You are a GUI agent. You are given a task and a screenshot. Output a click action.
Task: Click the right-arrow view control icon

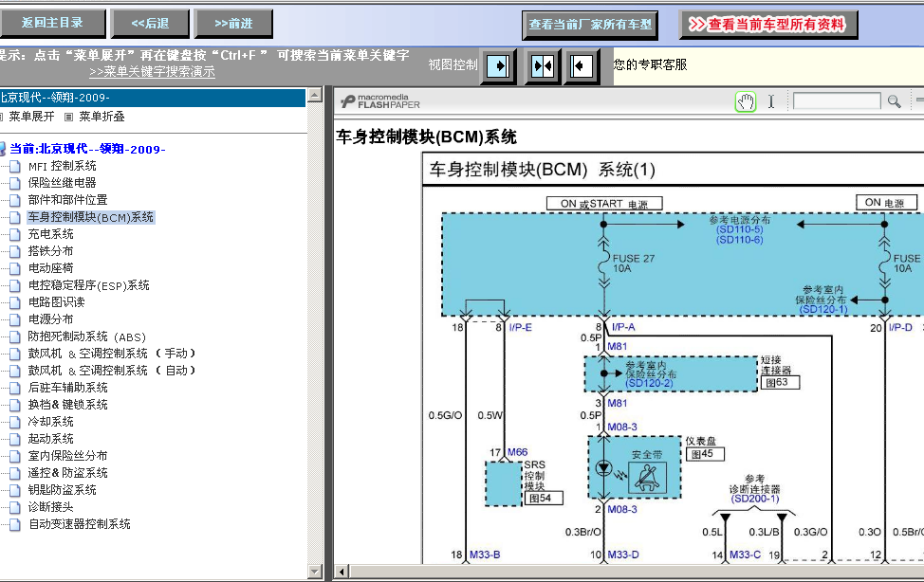pyautogui.click(x=499, y=65)
